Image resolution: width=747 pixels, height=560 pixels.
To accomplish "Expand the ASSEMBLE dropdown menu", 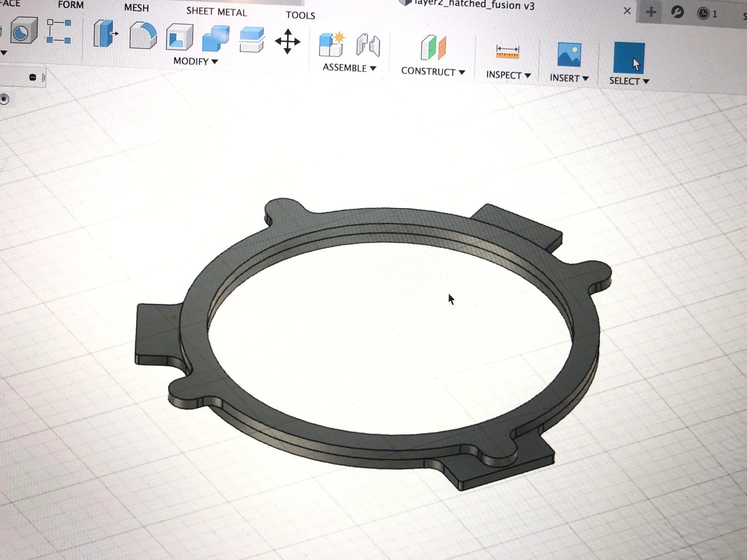I will [350, 68].
